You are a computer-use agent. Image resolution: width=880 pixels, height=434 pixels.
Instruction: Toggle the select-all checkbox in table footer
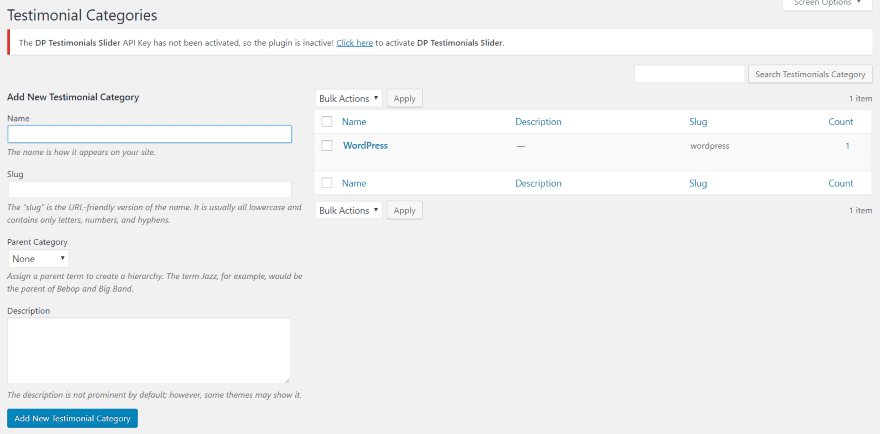click(326, 183)
